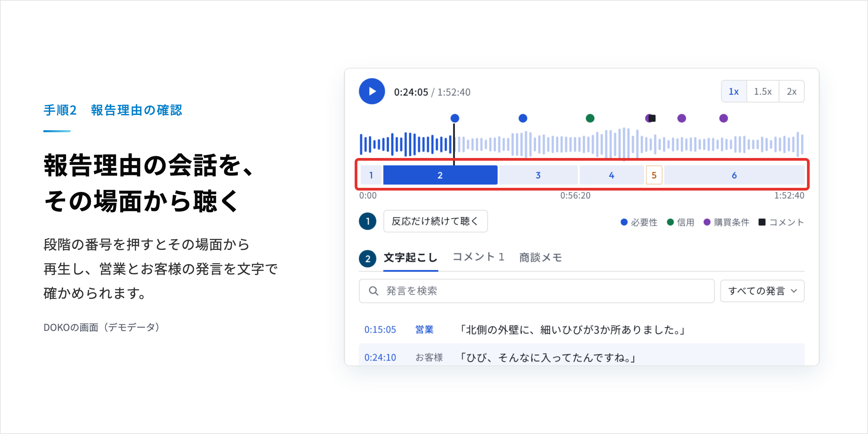Jump to highlighted stage 2 segment
The height and width of the screenshot is (434, 868).
pos(440,175)
